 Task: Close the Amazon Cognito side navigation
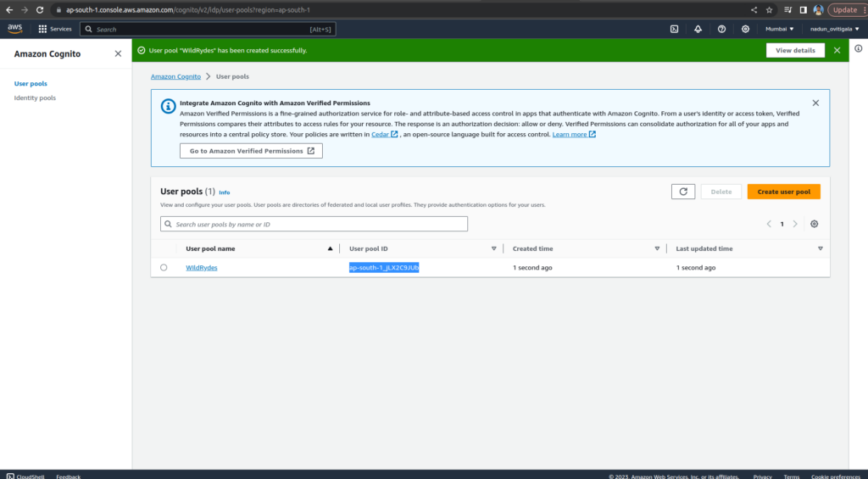click(118, 53)
